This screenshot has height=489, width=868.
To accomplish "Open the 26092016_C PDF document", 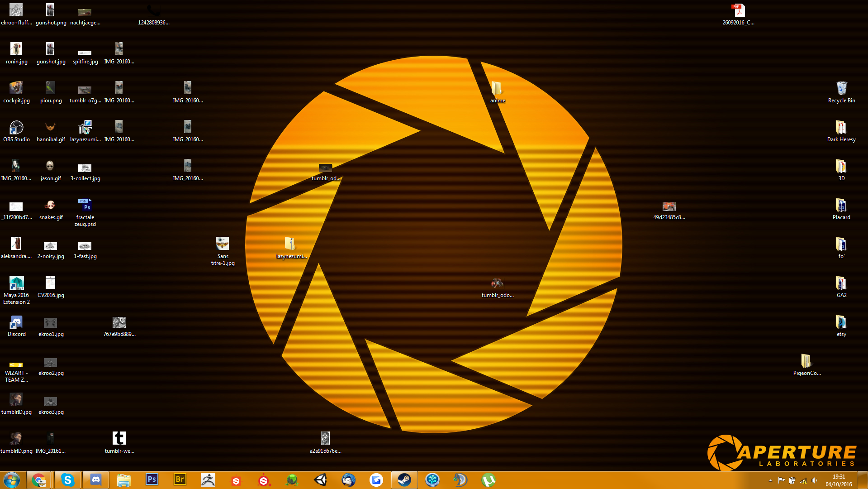I will tap(738, 10).
